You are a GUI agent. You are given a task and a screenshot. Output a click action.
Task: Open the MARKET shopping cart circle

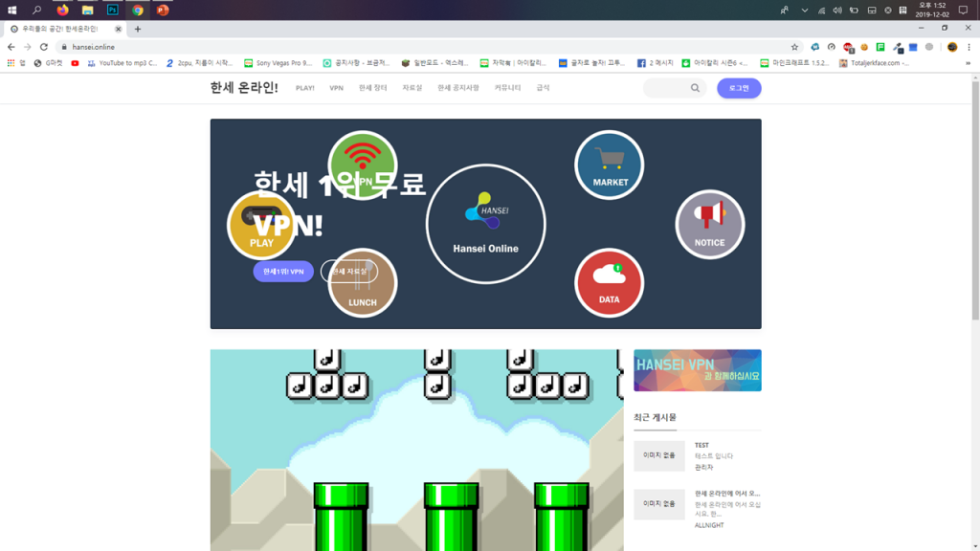[609, 165]
